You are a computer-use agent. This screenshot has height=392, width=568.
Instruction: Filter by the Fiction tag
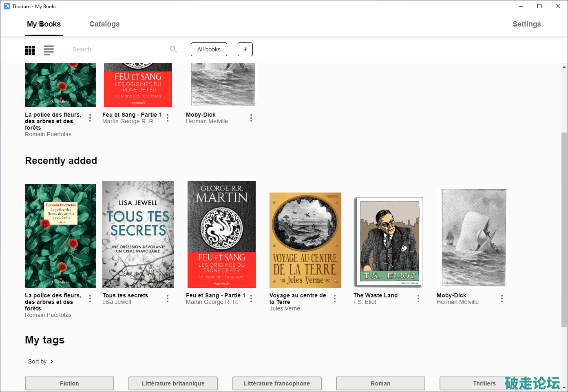[x=69, y=383]
